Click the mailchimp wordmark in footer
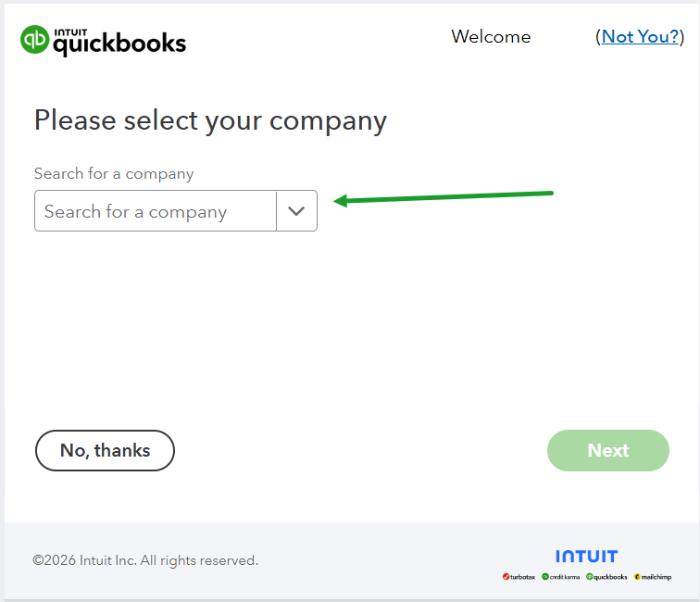Screen dimensions: 700x602 [x=656, y=577]
